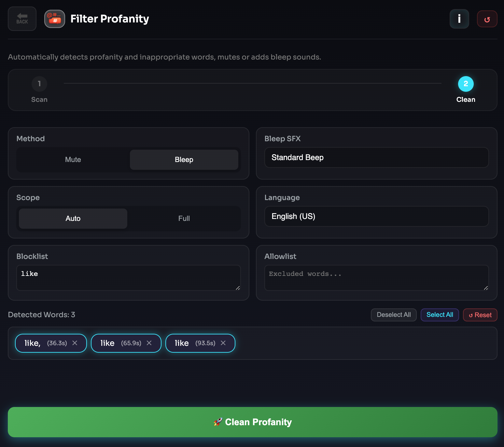Click the Filter Profanity app icon

tap(55, 19)
